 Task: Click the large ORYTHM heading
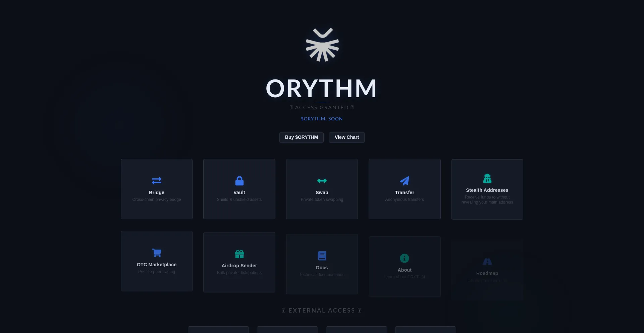pos(321,89)
